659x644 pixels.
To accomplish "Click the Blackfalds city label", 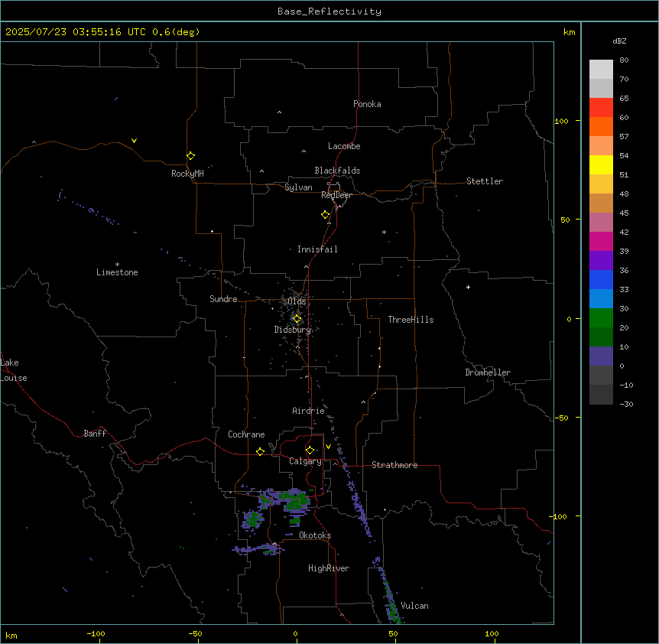I will [337, 171].
